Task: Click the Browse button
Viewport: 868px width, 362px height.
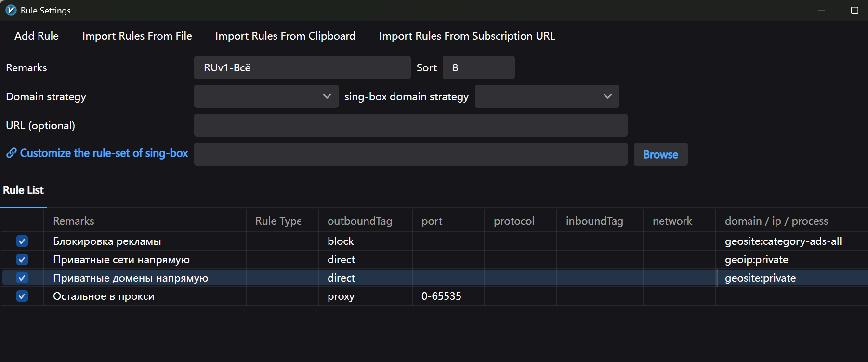Action: tap(660, 154)
